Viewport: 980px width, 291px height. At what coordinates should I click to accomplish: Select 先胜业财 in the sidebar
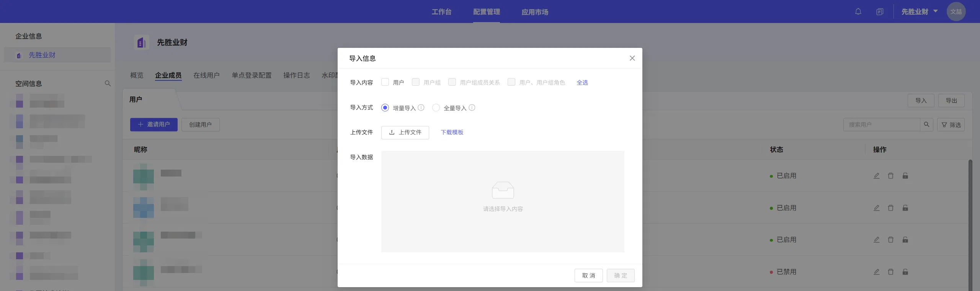coord(57,55)
